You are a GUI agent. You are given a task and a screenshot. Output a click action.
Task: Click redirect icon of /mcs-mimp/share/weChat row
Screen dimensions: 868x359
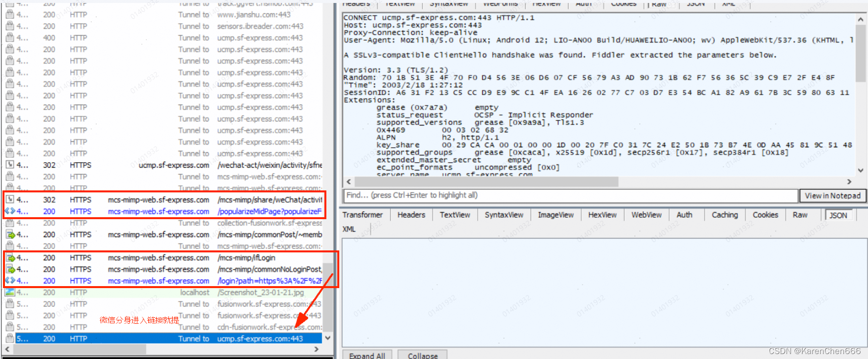[9, 199]
